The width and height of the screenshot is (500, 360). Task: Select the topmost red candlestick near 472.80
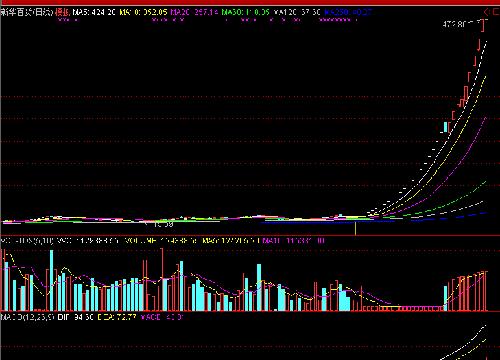pos(482,26)
